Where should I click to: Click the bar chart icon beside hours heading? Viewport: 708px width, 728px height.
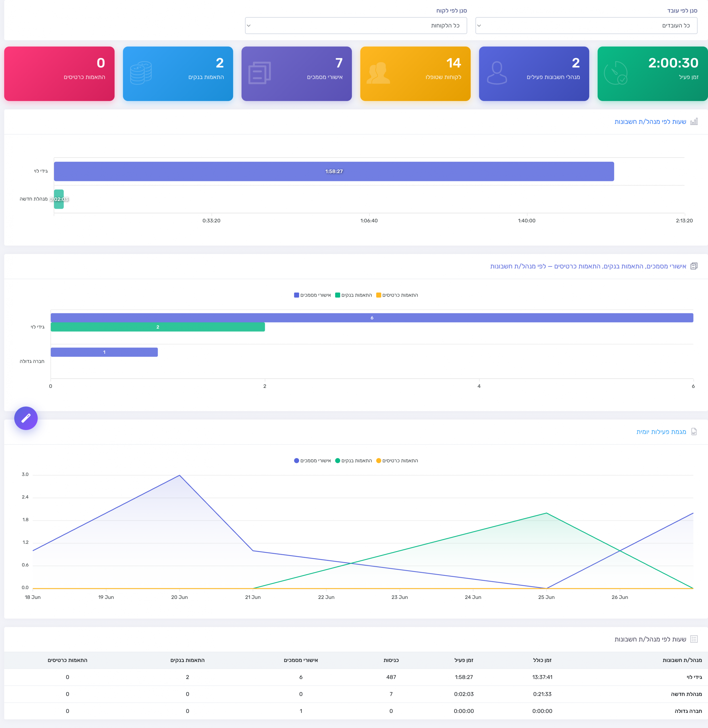(694, 122)
